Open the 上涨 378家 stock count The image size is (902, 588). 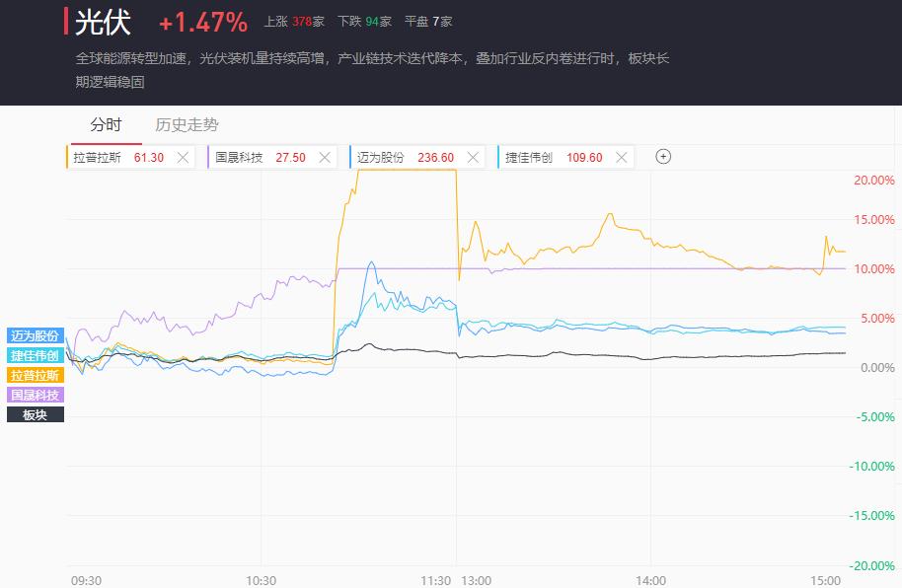coord(294,21)
